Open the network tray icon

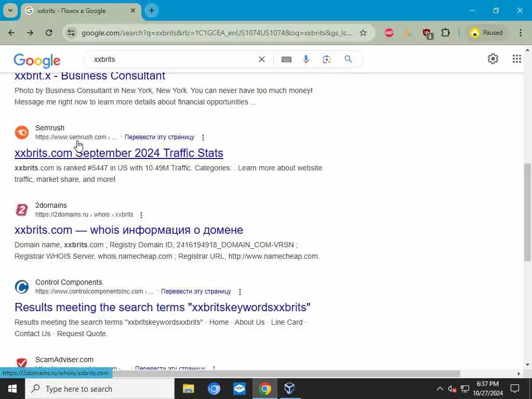coord(465,389)
